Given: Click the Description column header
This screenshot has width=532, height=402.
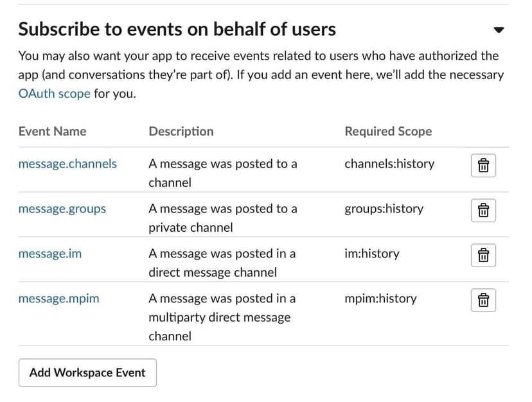Looking at the screenshot, I should click(181, 132).
